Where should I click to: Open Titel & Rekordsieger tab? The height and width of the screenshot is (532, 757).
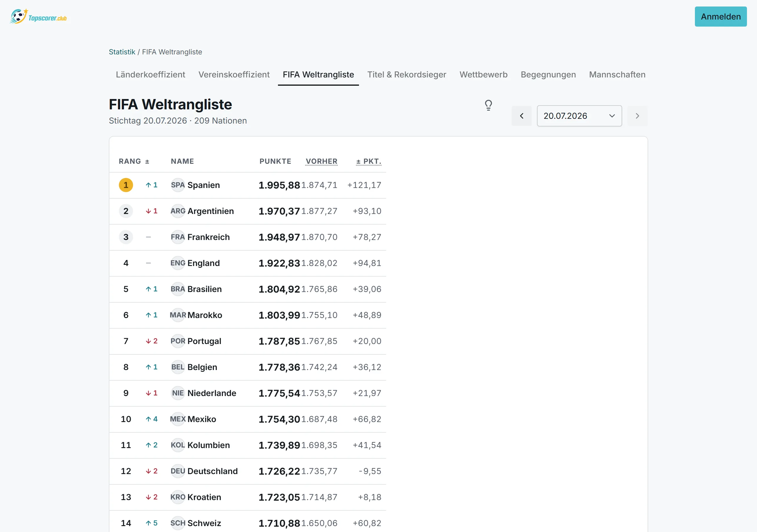click(407, 75)
